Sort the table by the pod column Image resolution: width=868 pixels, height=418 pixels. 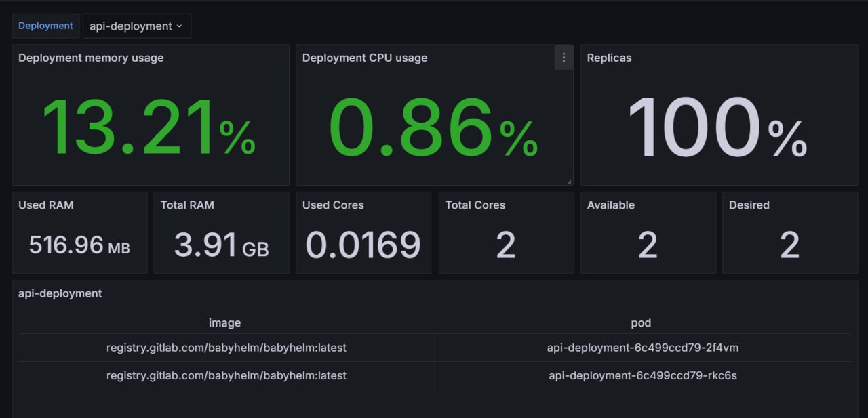pos(641,323)
